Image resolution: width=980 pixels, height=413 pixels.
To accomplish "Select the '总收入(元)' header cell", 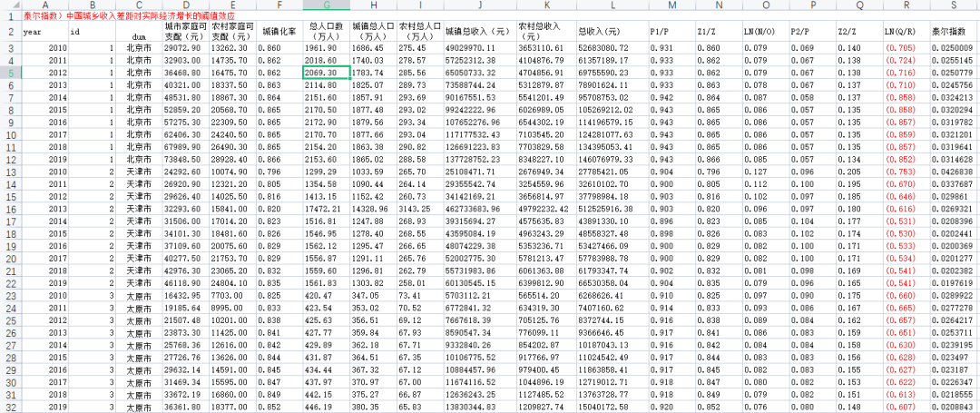I will point(613,31).
